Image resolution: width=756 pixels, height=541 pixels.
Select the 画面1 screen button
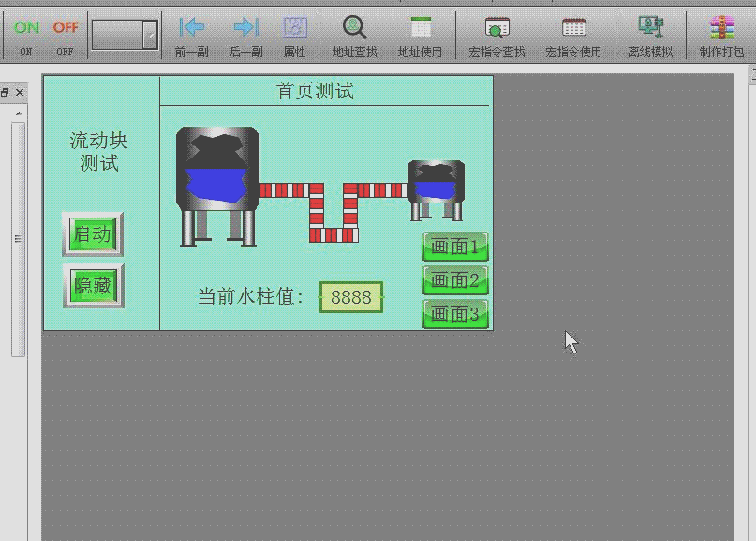[455, 247]
